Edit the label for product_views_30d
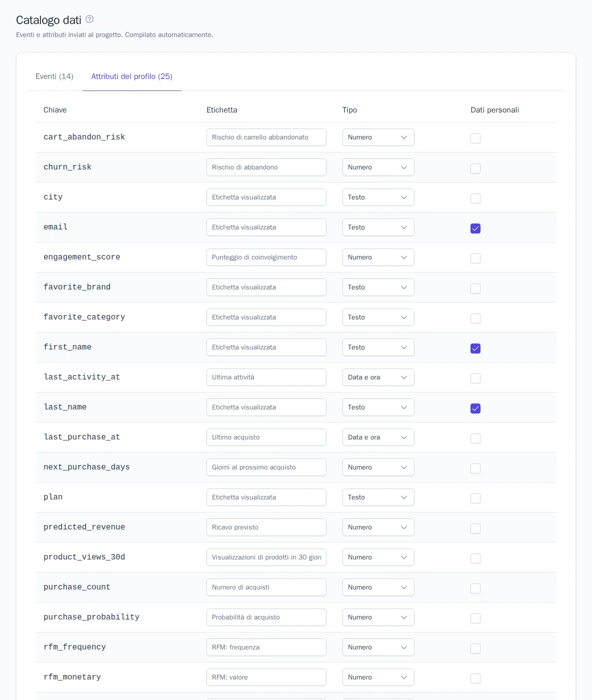This screenshot has width=592, height=700. (266, 557)
